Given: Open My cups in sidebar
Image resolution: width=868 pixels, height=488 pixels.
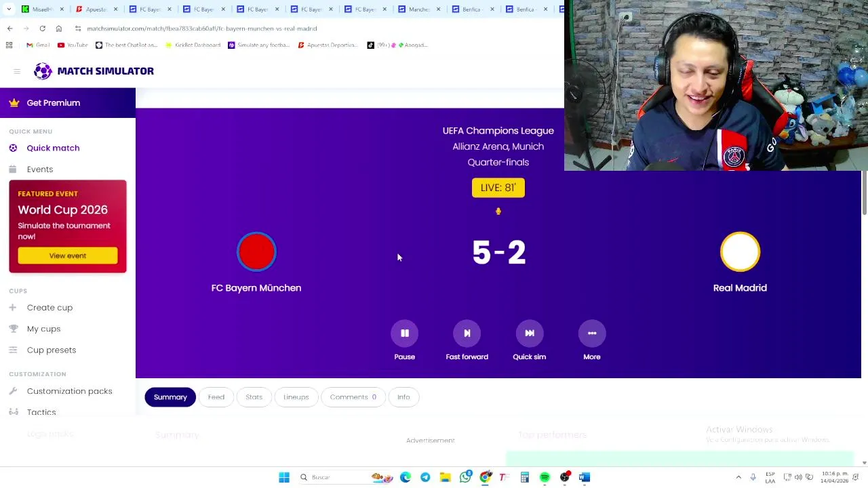Looking at the screenshot, I should [x=43, y=329].
